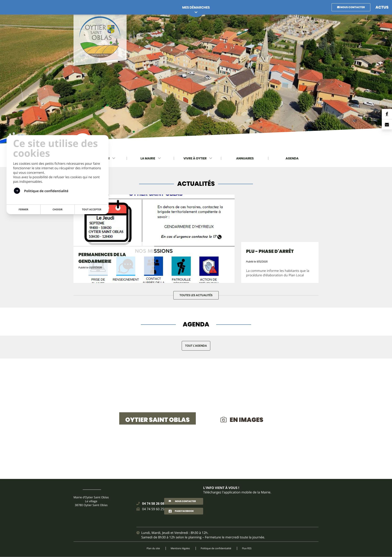Click Choisir in the cookie banner
Viewport: 392px width, 557px height.
[x=57, y=209]
